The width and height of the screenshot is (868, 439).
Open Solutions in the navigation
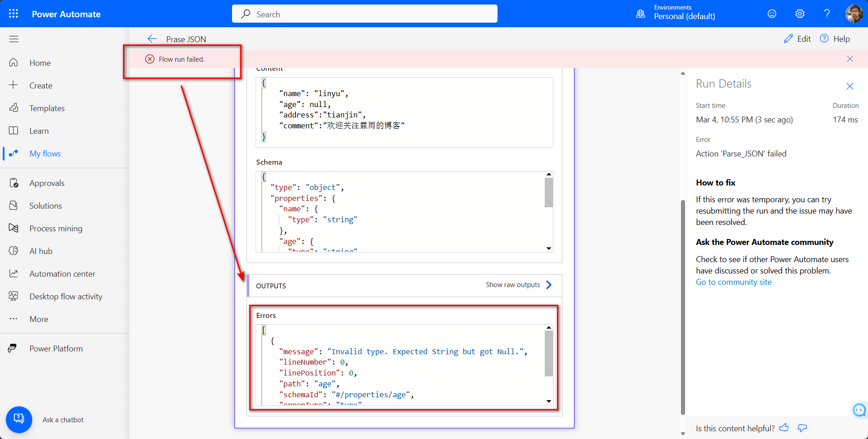[x=45, y=206]
